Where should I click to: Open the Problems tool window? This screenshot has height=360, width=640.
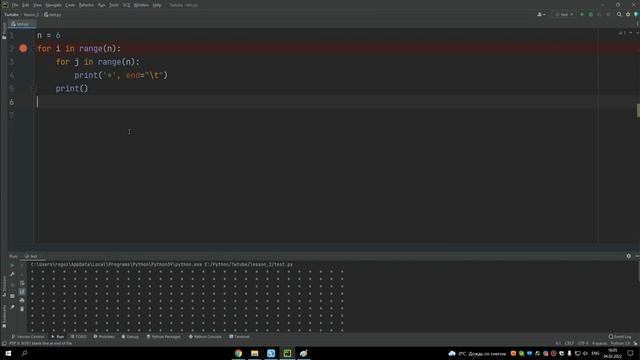click(104, 337)
